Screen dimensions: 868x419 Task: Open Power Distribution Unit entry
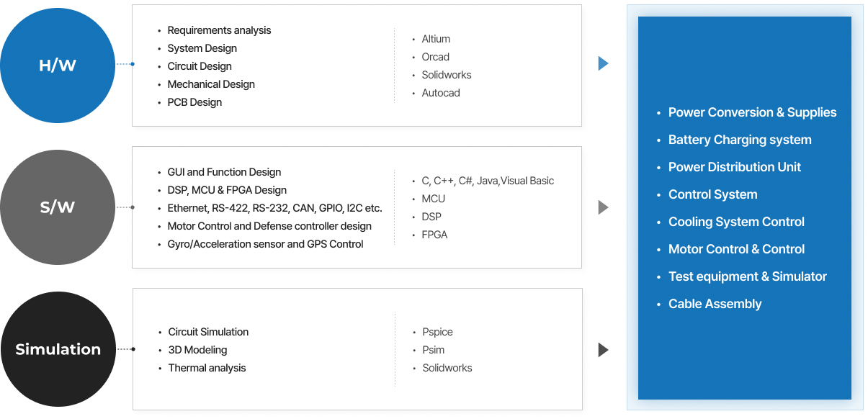(x=735, y=167)
